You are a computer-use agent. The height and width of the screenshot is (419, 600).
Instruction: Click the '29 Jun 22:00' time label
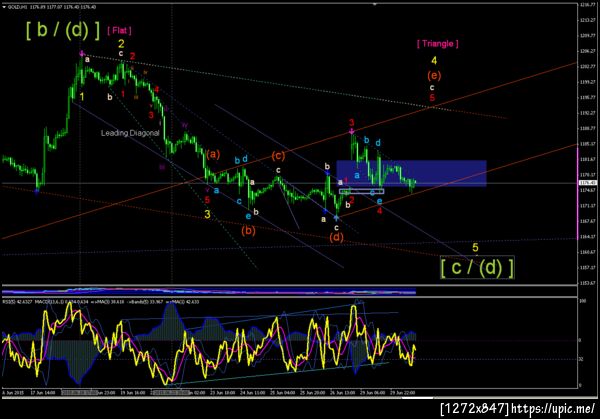click(402, 393)
